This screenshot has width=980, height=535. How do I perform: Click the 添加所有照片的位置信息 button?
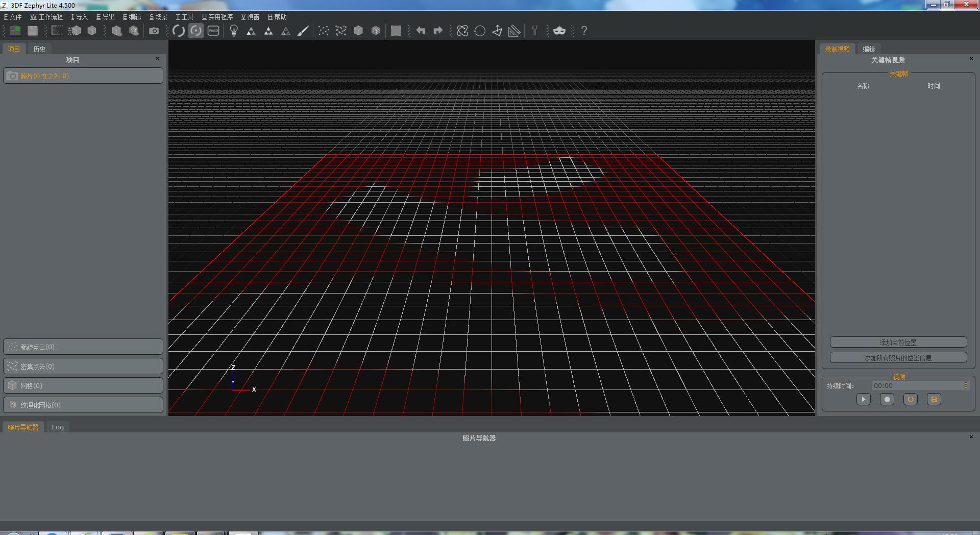pos(898,358)
